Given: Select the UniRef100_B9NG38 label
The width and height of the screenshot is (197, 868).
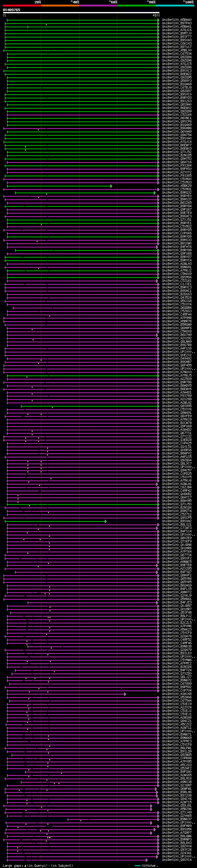Looking at the screenshot, I should (177, 646).
